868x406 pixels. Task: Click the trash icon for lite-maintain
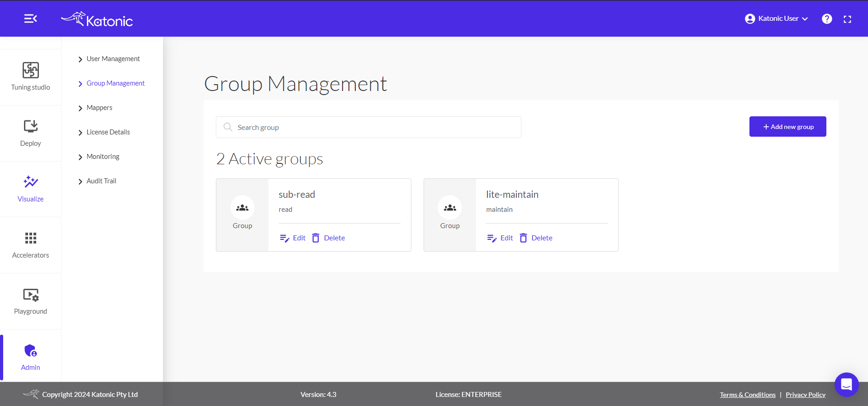[523, 238]
